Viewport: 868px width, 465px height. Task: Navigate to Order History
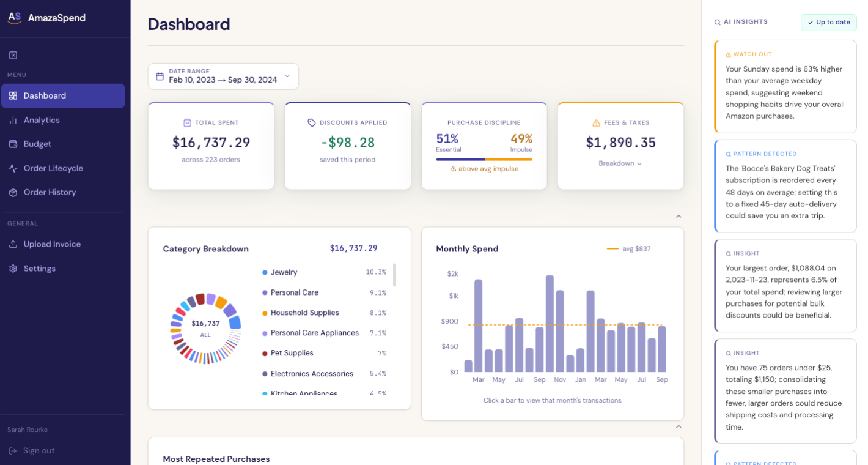coord(63,192)
